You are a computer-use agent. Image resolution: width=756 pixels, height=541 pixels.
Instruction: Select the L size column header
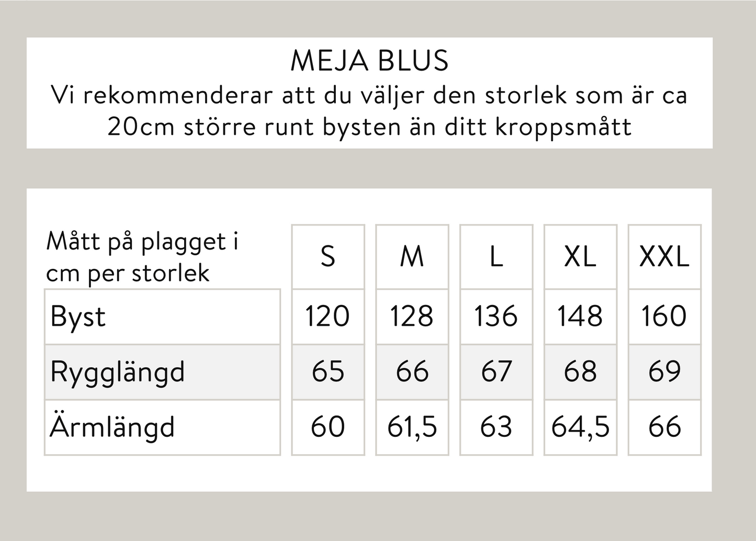496,257
